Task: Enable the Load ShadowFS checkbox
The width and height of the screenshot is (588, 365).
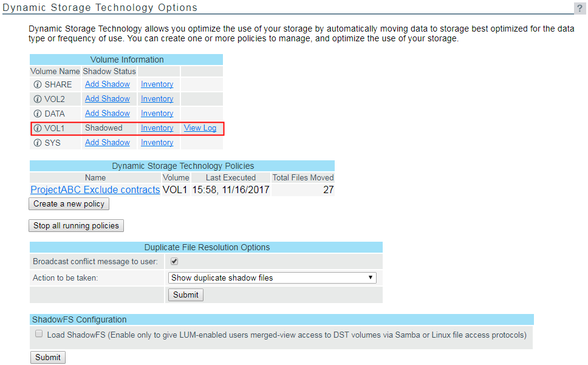Action: pos(39,334)
